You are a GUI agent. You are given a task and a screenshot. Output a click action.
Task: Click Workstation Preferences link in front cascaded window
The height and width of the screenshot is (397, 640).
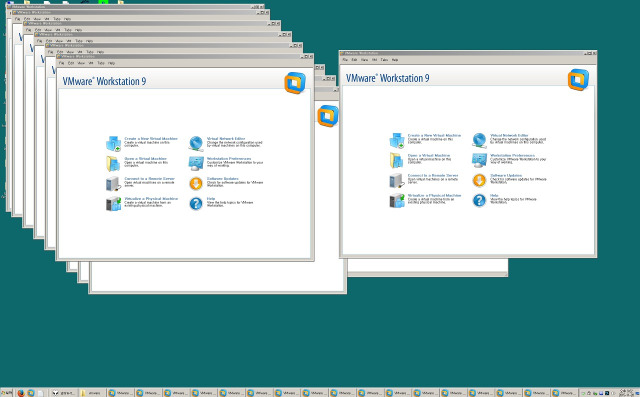[x=229, y=159]
